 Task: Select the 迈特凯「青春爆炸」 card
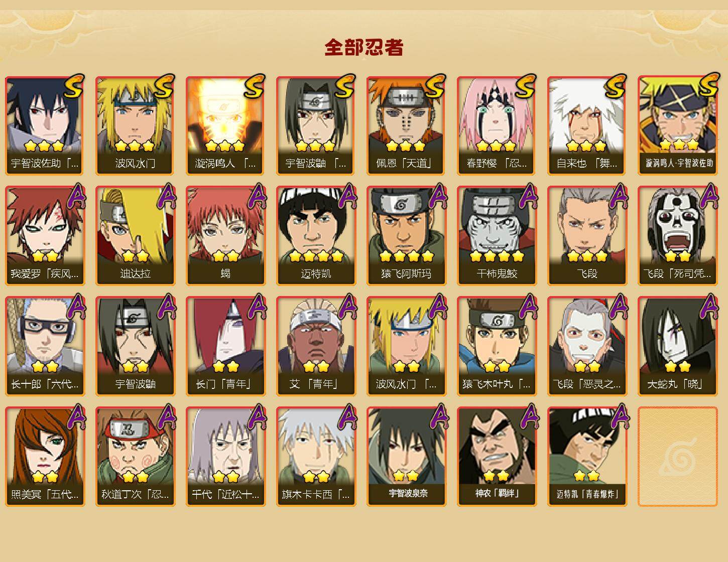[587, 457]
